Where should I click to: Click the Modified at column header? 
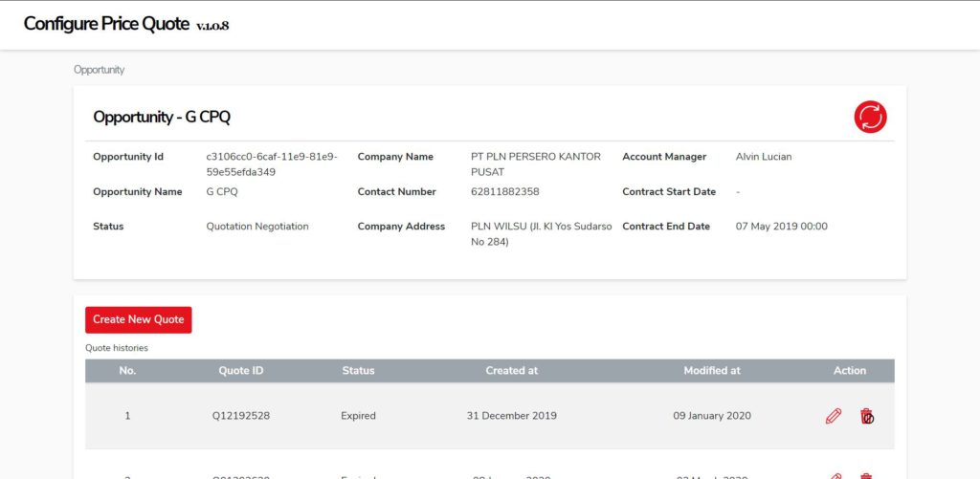click(712, 370)
